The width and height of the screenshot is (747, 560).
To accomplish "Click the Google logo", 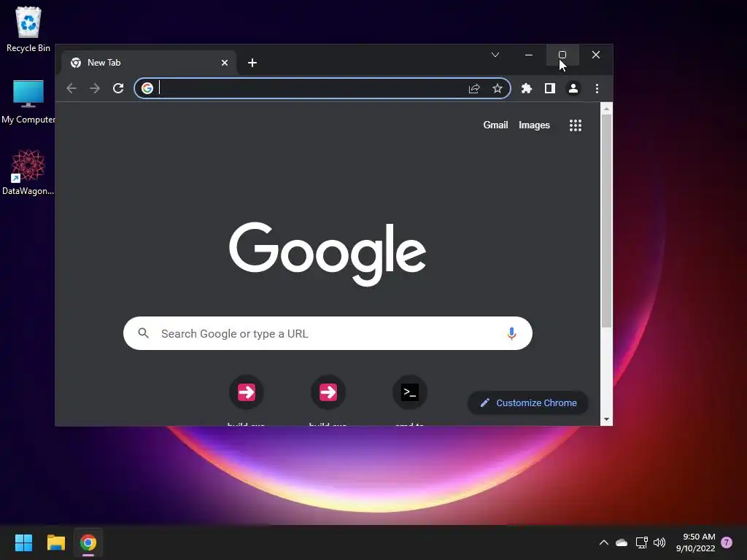I will tap(328, 254).
